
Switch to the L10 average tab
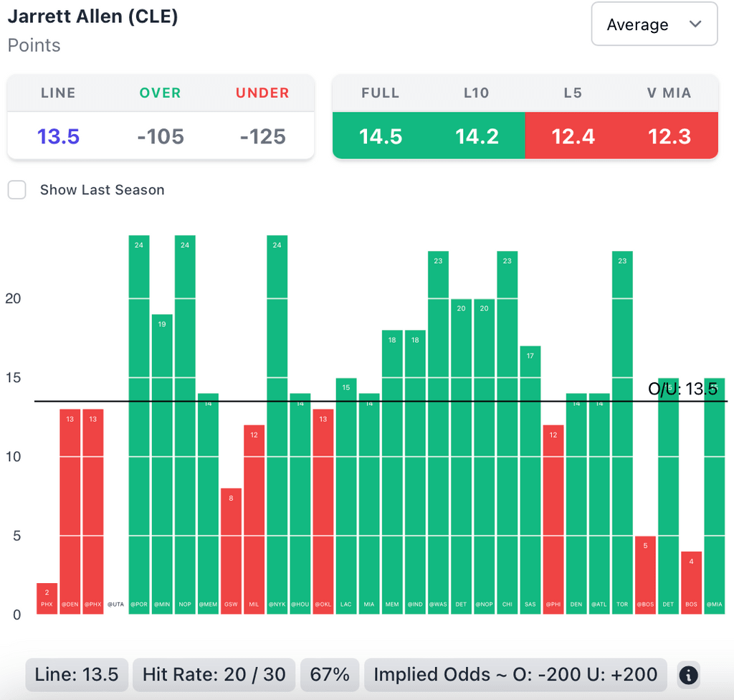point(477,136)
